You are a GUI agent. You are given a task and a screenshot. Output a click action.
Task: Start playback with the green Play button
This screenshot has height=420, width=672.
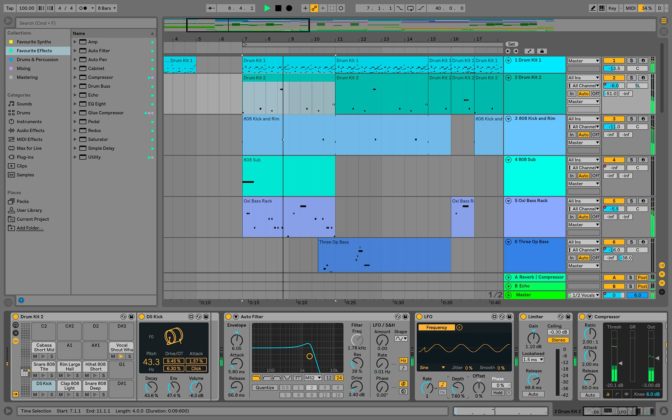pyautogui.click(x=267, y=8)
